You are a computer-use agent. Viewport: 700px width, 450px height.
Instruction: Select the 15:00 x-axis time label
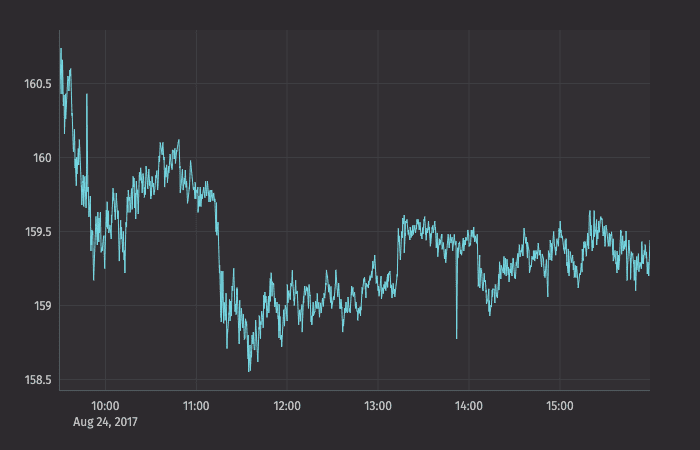pyautogui.click(x=560, y=406)
